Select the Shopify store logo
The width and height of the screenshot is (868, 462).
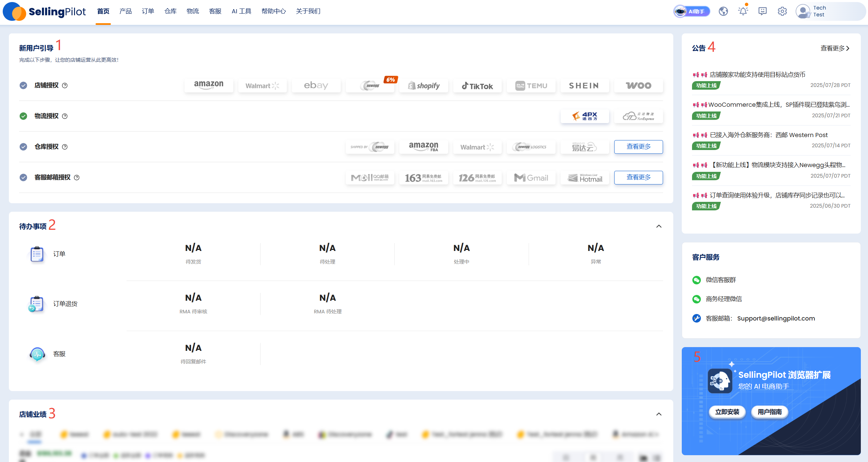click(x=424, y=86)
